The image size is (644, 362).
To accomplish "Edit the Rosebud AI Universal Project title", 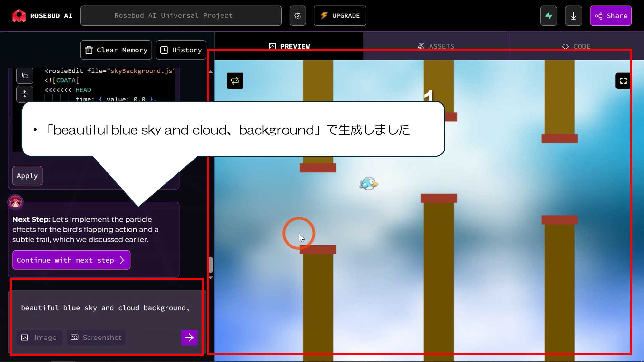I will point(181,16).
